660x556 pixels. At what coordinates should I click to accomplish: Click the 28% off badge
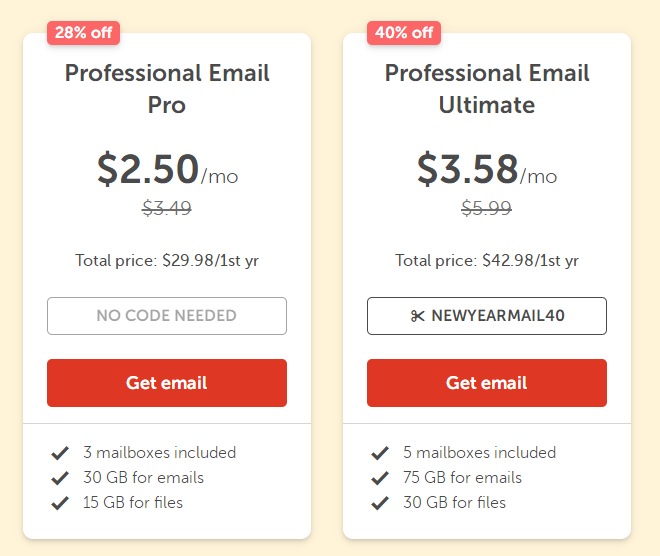click(83, 33)
